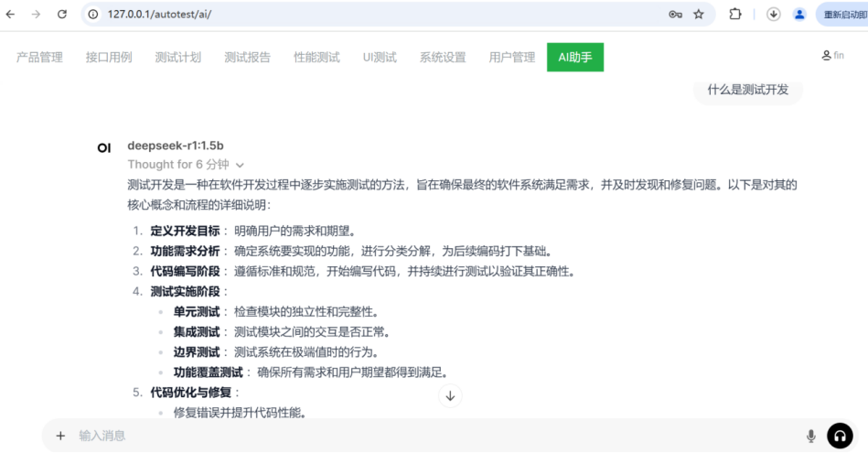Open the fin user account link

pyautogui.click(x=832, y=56)
